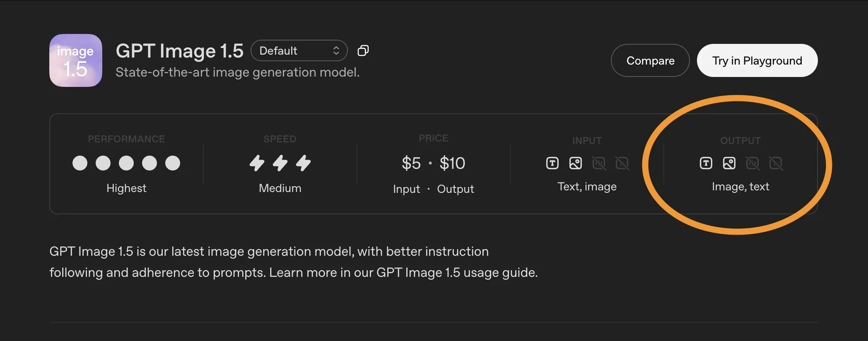Click the crossed-out audio icon under OUTPUT
This screenshot has width=868, height=341.
pos(752,163)
